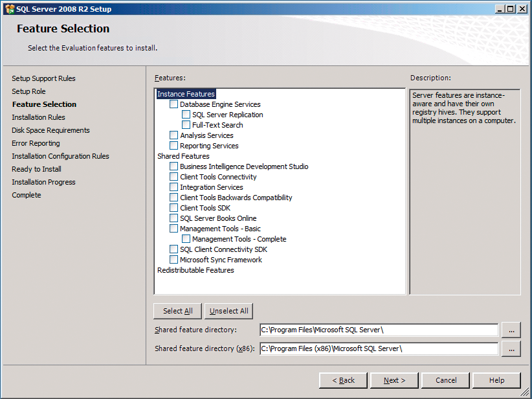
Task: Open Help for Feature Selection
Action: coord(496,380)
